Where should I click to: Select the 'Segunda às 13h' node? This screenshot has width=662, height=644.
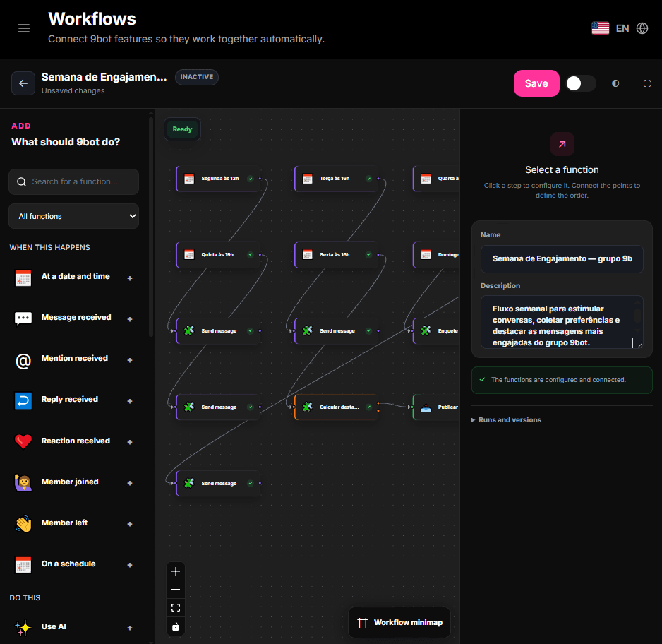coord(218,179)
